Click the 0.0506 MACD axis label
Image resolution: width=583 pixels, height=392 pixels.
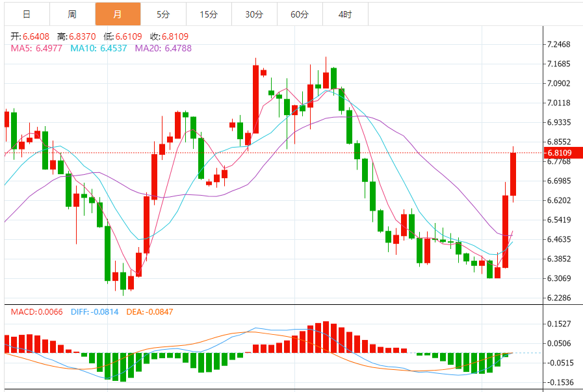click(558, 343)
